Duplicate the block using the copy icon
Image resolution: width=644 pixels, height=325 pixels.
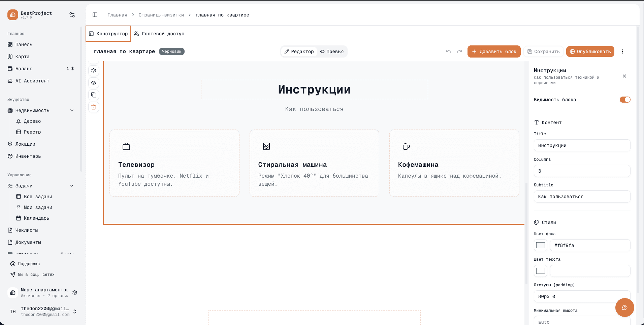click(x=93, y=95)
